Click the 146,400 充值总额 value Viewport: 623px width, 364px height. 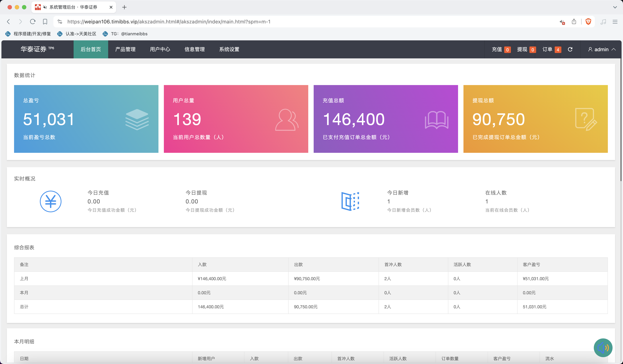tap(354, 119)
